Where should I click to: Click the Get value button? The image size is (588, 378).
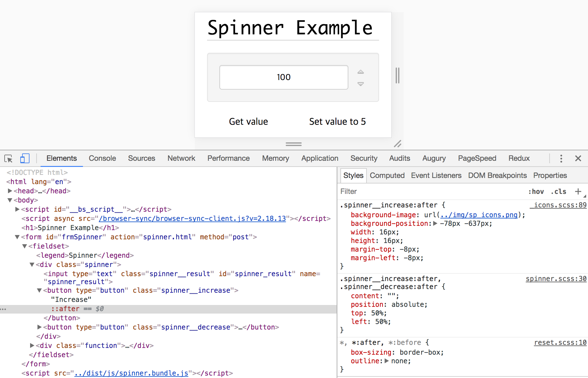(x=249, y=121)
